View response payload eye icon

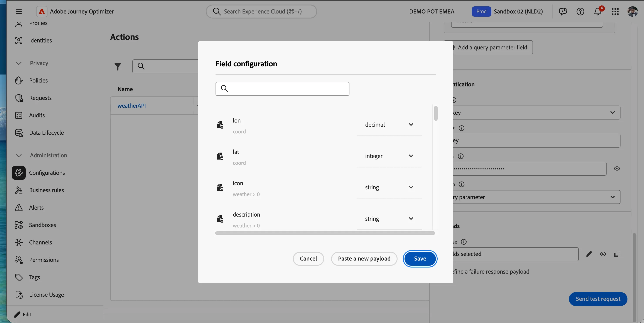(603, 254)
